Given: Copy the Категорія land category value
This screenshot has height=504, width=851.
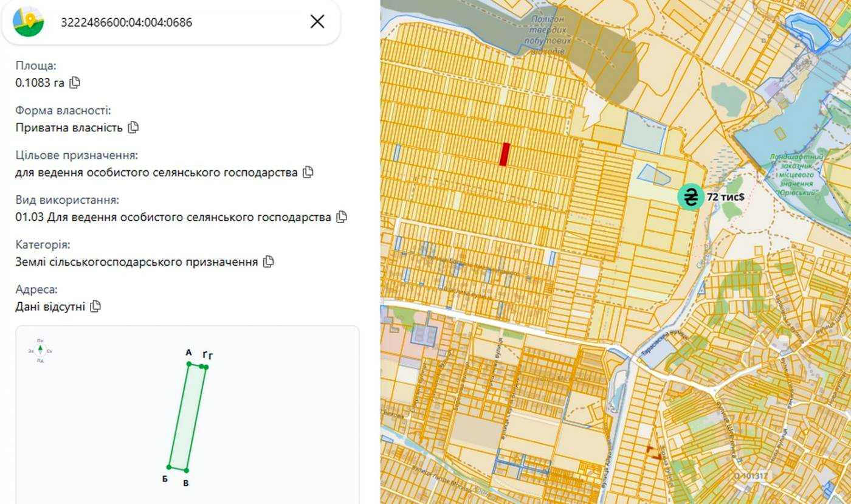Looking at the screenshot, I should click(268, 261).
